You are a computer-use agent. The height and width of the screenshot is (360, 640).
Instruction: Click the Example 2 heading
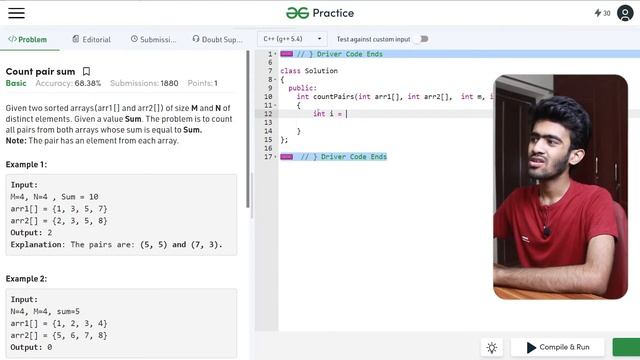tap(26, 279)
